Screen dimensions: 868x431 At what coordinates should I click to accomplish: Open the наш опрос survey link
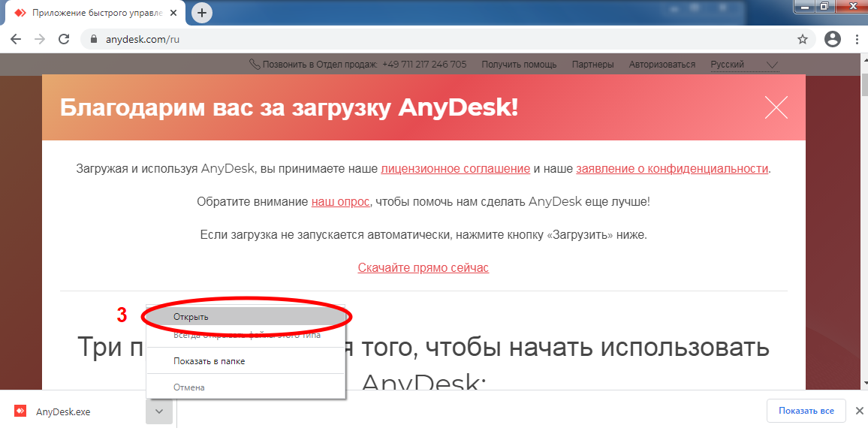[340, 201]
